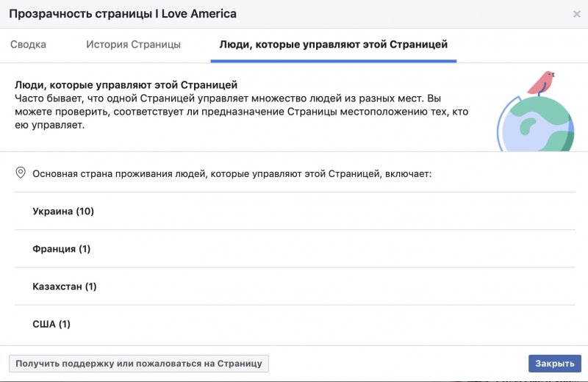This screenshot has height=382, width=588.
Task: Click Получить поддержку или пожаловаться на Страницу
Action: pos(139,364)
